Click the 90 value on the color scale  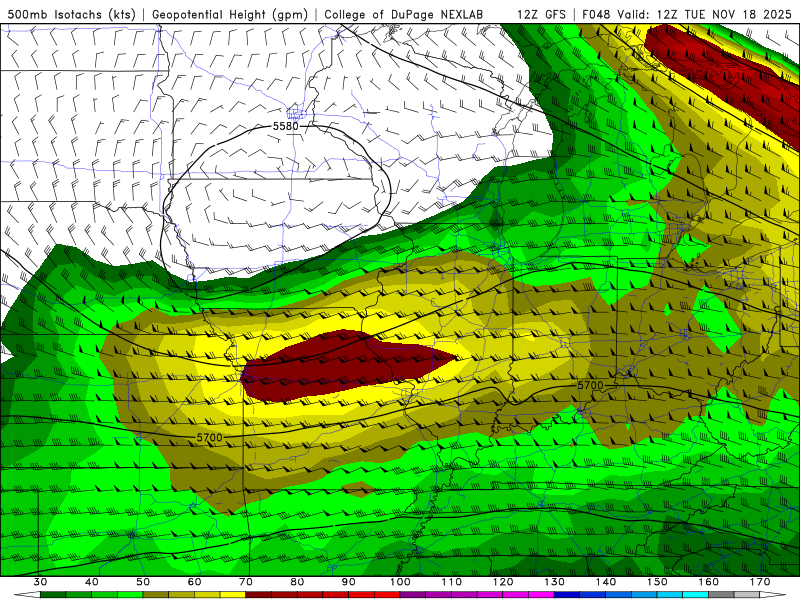tap(348, 582)
